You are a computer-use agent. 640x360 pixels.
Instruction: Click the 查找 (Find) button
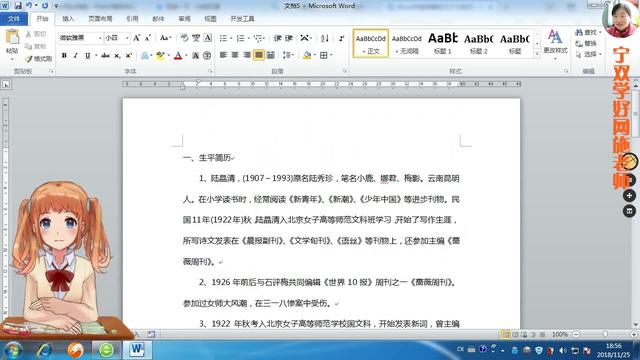pos(587,32)
